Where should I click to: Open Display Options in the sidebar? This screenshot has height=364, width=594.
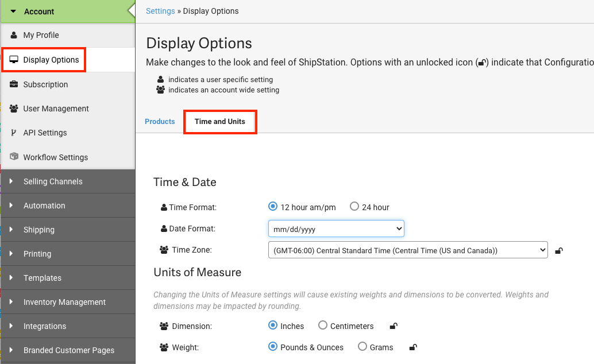click(x=51, y=60)
